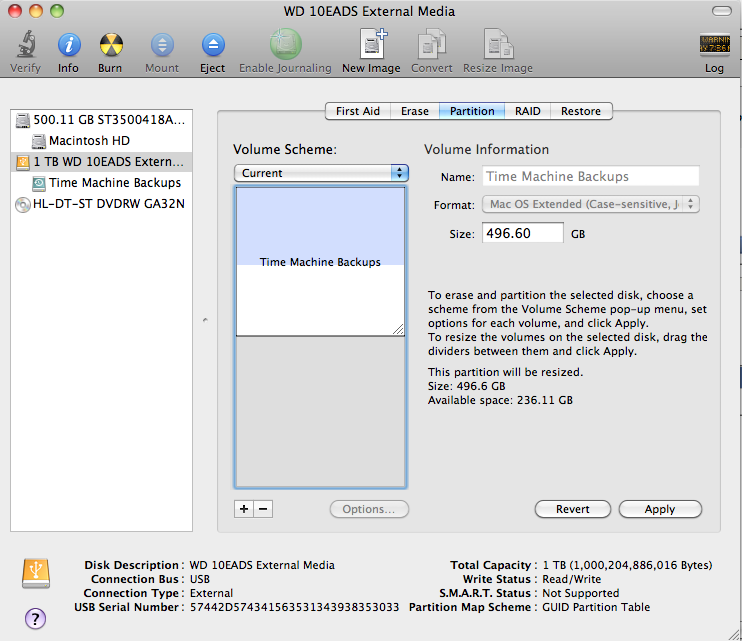Click the Size field showing 496.60

[522, 233]
